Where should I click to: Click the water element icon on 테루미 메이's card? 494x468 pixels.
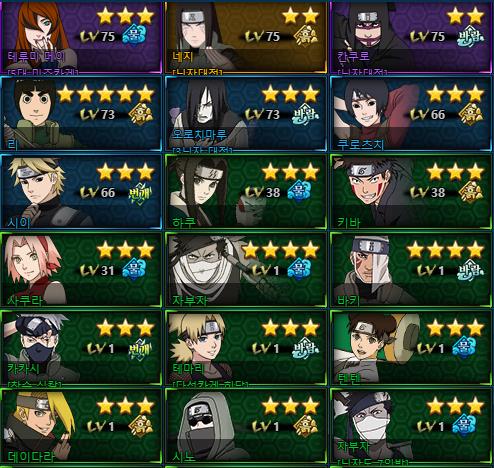point(134,36)
